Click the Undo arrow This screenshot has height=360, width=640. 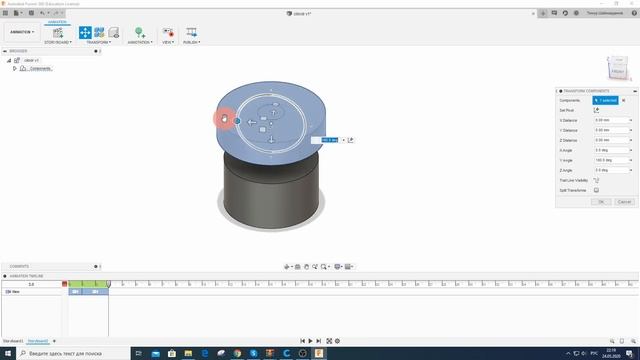[42, 13]
